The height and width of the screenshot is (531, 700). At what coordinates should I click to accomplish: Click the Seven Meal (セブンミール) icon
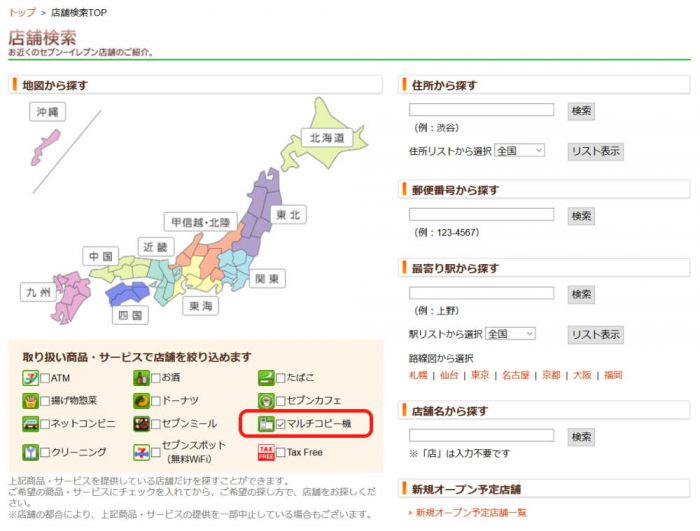pyautogui.click(x=141, y=424)
